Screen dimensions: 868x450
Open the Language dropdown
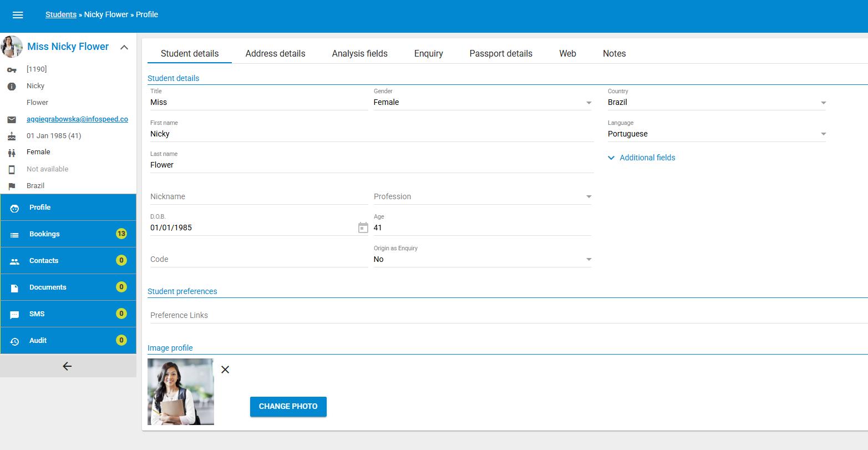tap(823, 133)
